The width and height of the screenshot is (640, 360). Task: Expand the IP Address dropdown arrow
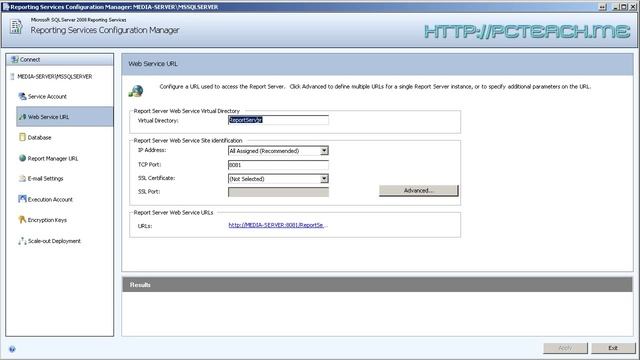(x=324, y=151)
